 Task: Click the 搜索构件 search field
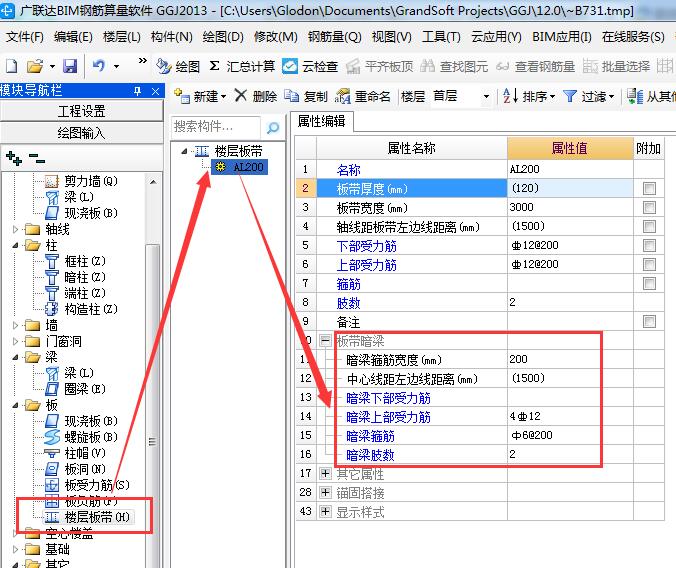click(216, 127)
